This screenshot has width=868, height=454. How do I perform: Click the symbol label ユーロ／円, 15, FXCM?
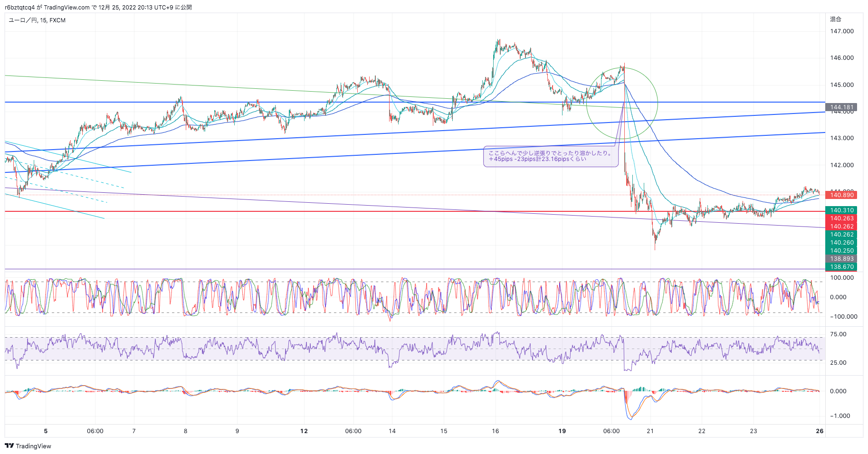37,20
